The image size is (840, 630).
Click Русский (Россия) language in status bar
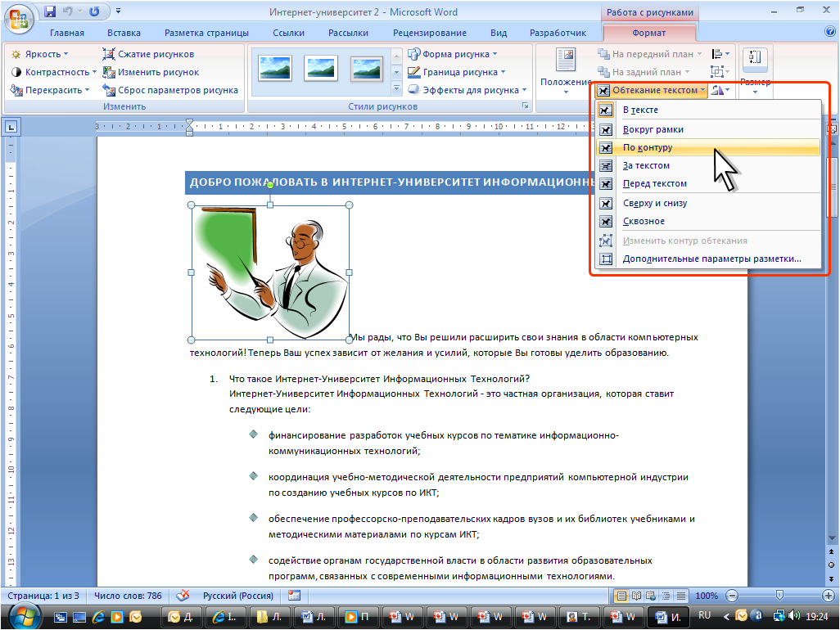pos(237,596)
